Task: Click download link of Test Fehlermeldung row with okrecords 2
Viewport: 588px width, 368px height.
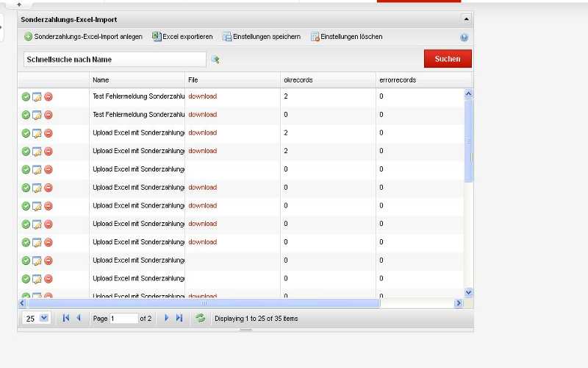Action: pyautogui.click(x=203, y=96)
